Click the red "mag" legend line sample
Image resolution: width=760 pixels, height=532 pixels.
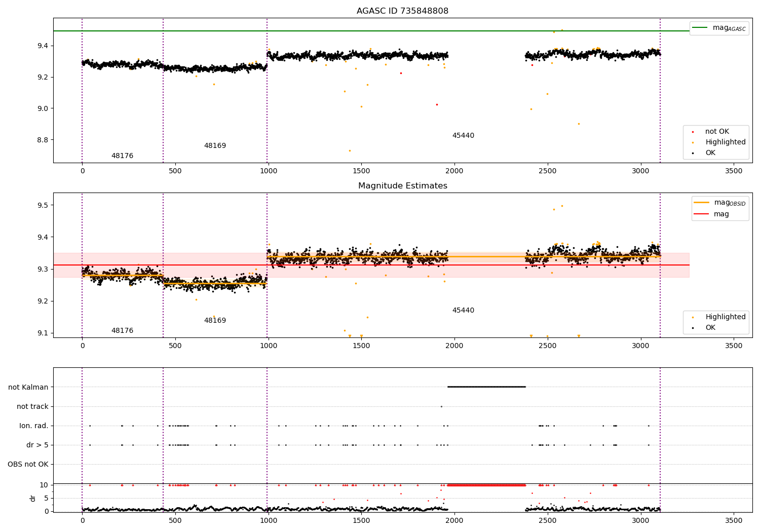pos(701,214)
